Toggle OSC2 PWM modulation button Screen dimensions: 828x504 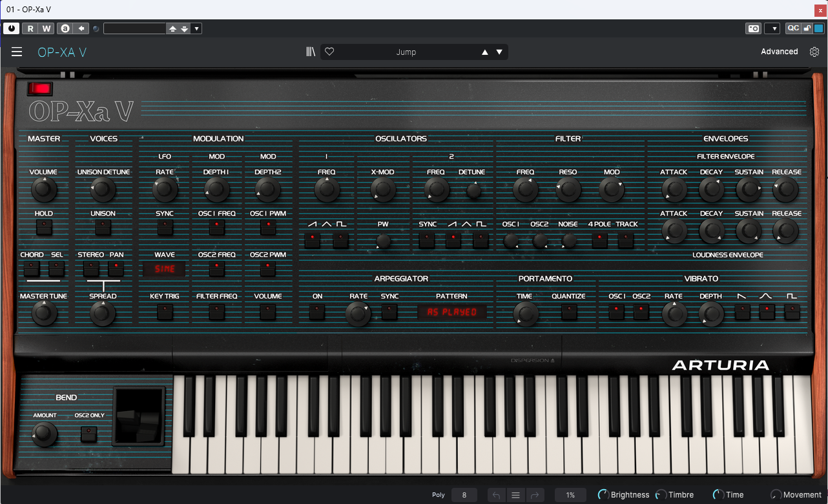click(x=268, y=268)
